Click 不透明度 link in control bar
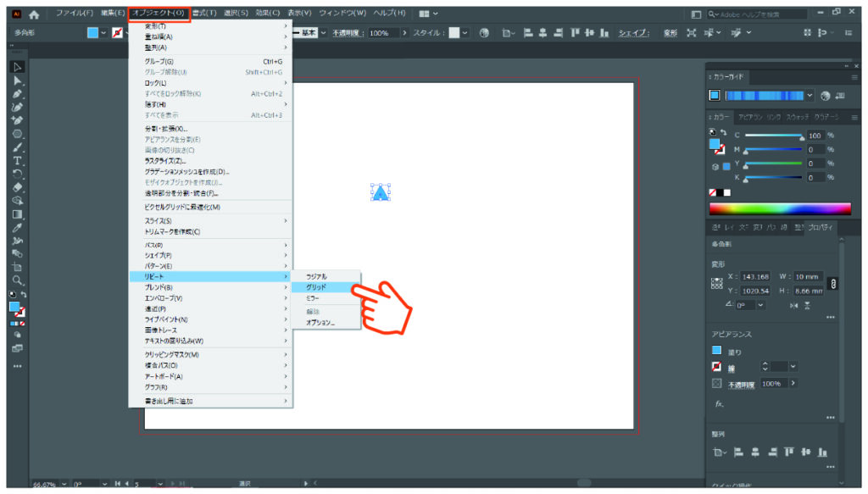Screen dimensions: 868x494 (348, 33)
